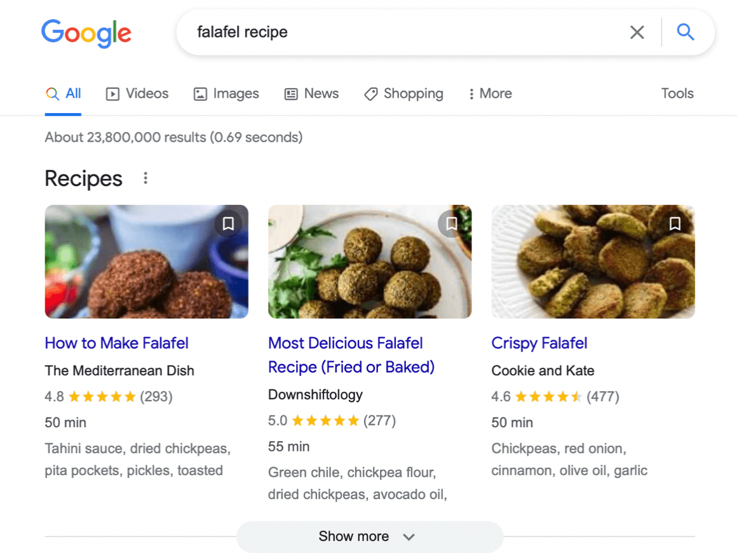This screenshot has width=737, height=560.
Task: Switch to the Videos tab
Action: (137, 94)
